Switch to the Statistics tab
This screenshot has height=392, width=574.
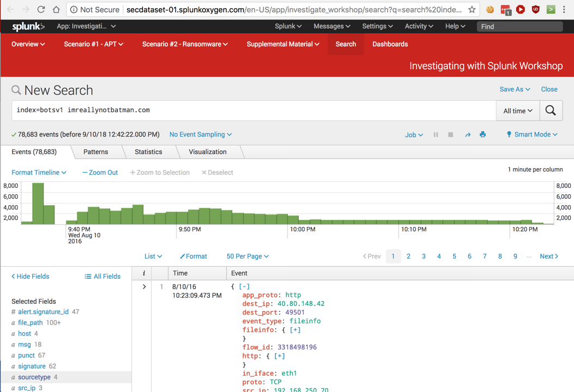click(x=148, y=152)
